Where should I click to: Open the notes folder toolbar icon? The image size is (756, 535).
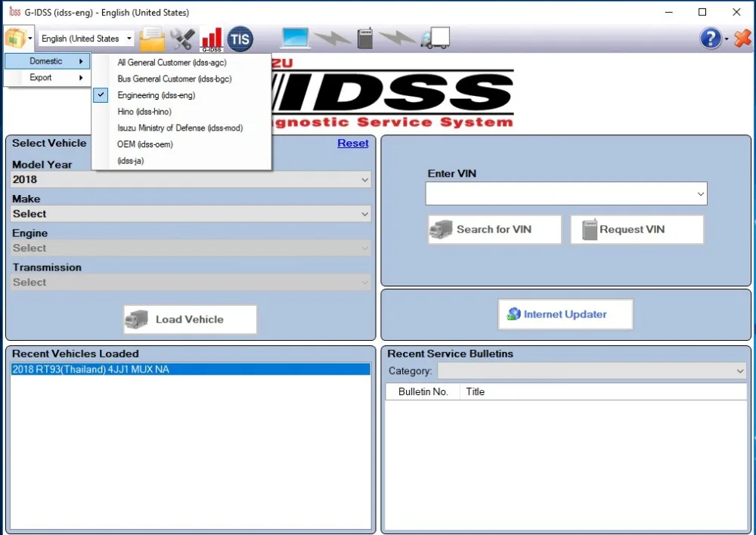tap(152, 39)
